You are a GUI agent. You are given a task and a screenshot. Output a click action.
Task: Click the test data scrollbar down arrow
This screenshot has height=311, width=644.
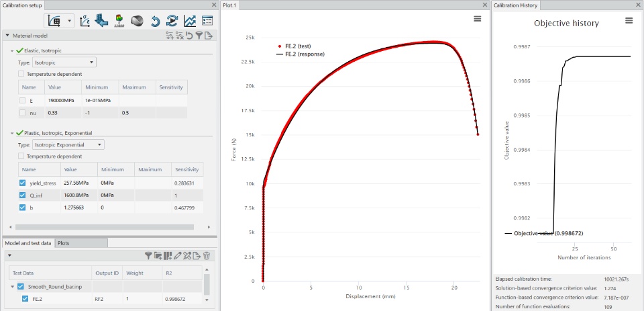207,300
